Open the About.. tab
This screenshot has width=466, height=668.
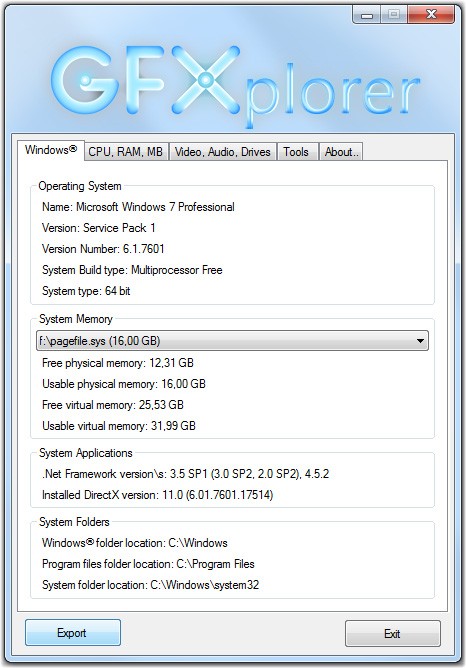(341, 152)
